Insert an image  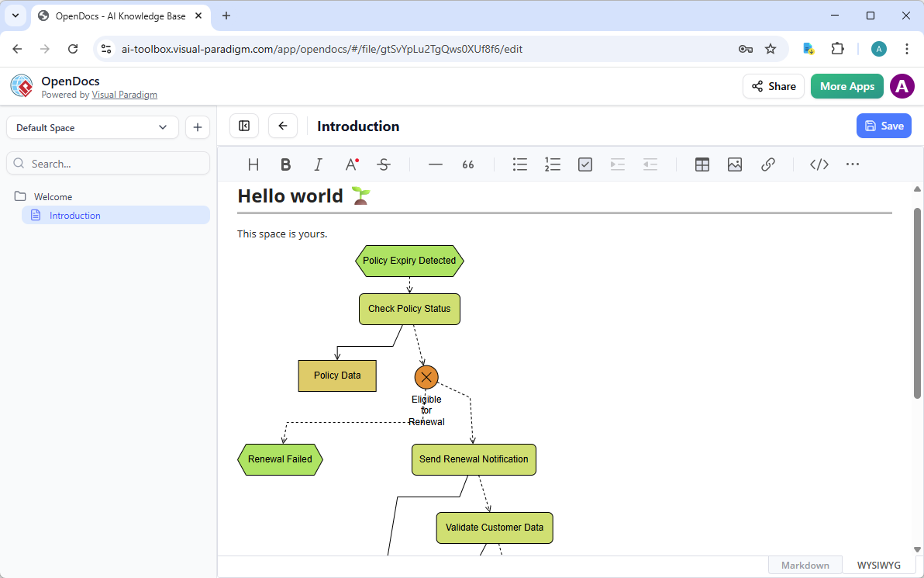click(734, 164)
